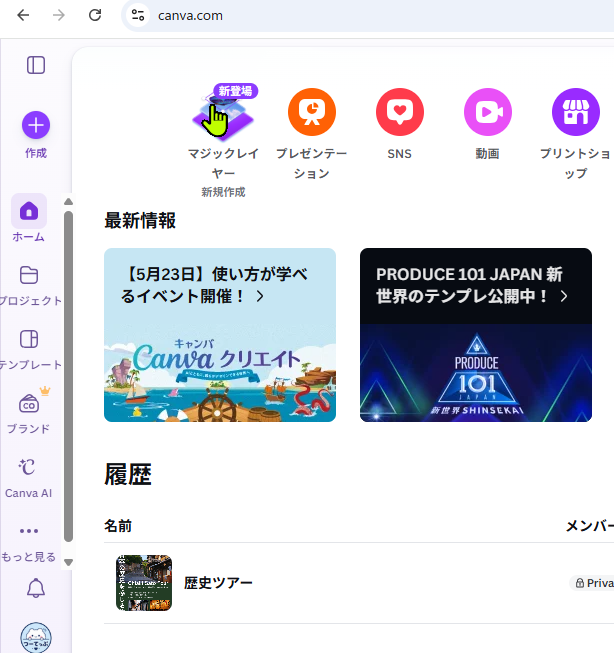Select the プレゼンテーション orange icon

pos(312,112)
